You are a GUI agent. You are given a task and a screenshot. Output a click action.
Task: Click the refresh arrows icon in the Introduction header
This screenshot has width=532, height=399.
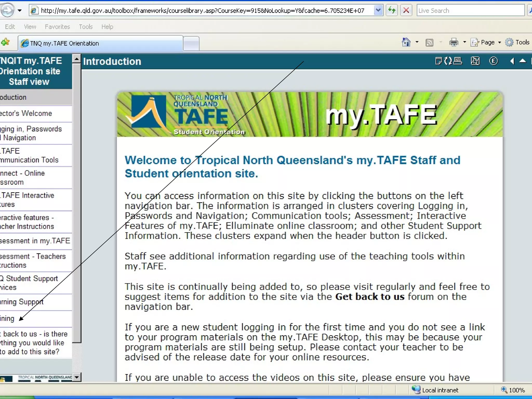point(448,61)
